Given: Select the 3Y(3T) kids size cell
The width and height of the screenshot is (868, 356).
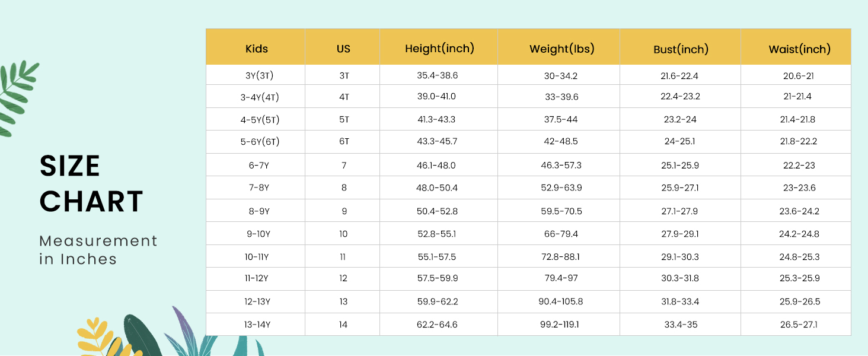Looking at the screenshot, I should click(259, 75).
